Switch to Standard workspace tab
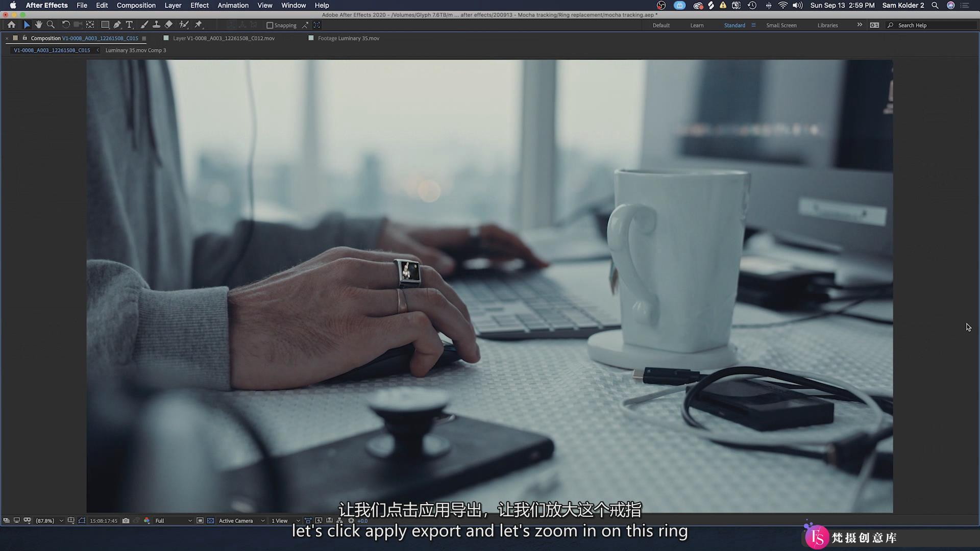The width and height of the screenshot is (980, 551). [x=733, y=25]
